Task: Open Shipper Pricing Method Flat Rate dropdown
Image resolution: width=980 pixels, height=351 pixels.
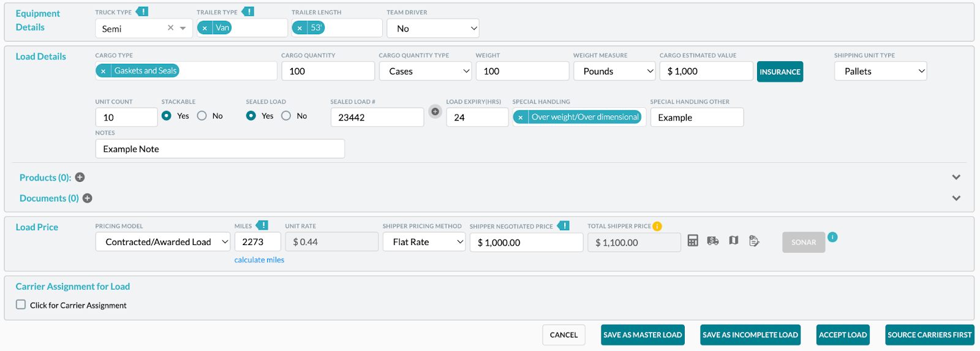Action: pos(424,242)
